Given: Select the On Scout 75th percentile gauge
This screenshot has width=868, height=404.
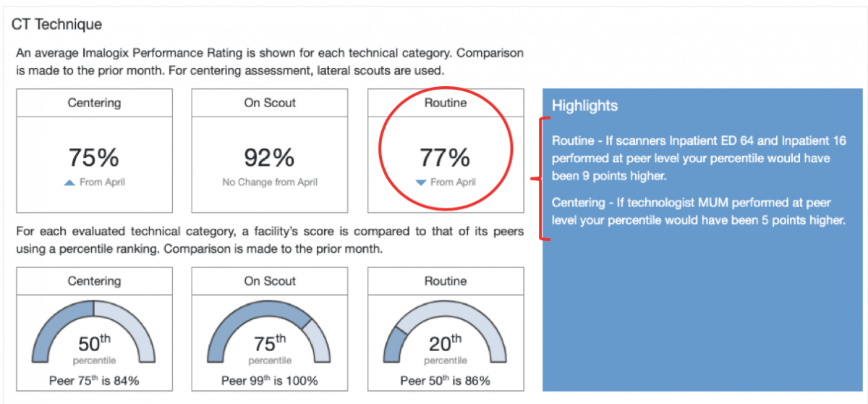Looking at the screenshot, I should 270,330.
